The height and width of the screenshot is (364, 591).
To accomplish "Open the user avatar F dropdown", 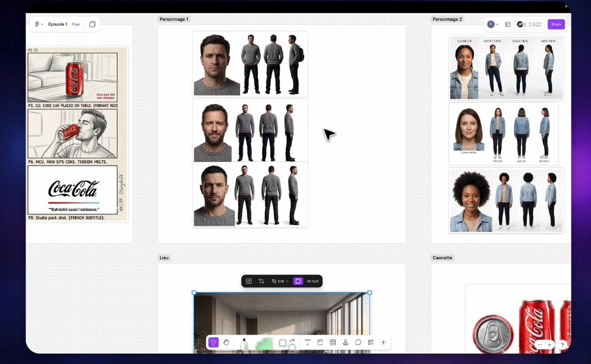I will pos(493,24).
